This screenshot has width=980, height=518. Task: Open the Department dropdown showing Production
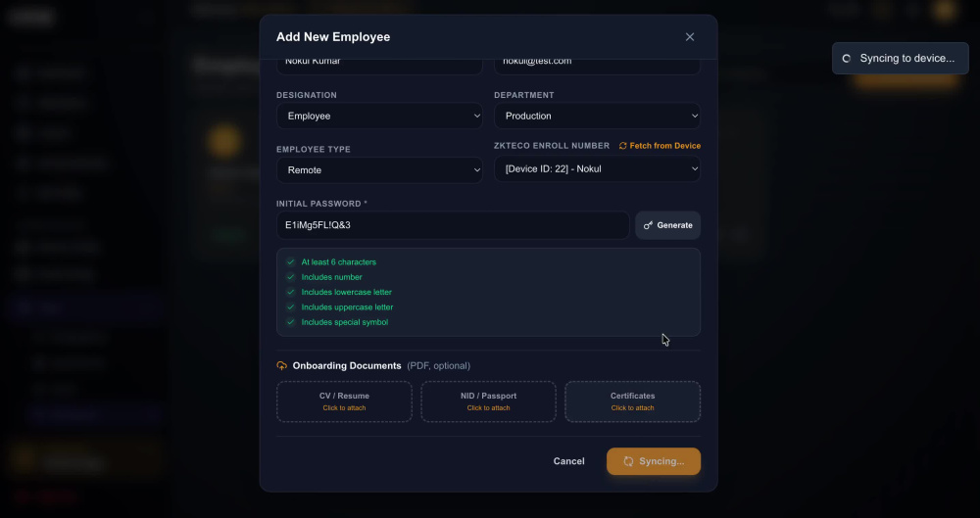[x=597, y=116]
